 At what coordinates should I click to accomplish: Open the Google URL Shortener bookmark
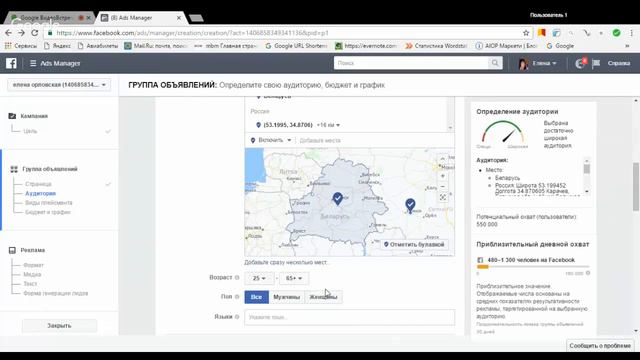296,46
